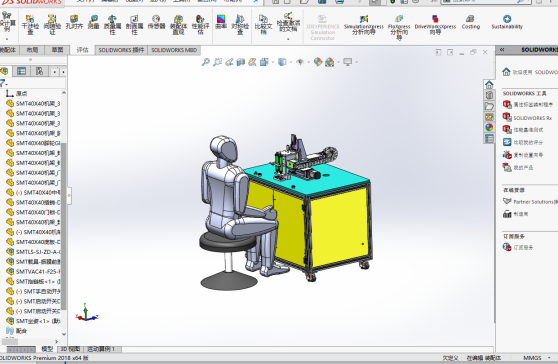This screenshot has width=558, height=364.
Task: Open the view orientation dropdown arrow
Action: click(x=273, y=62)
